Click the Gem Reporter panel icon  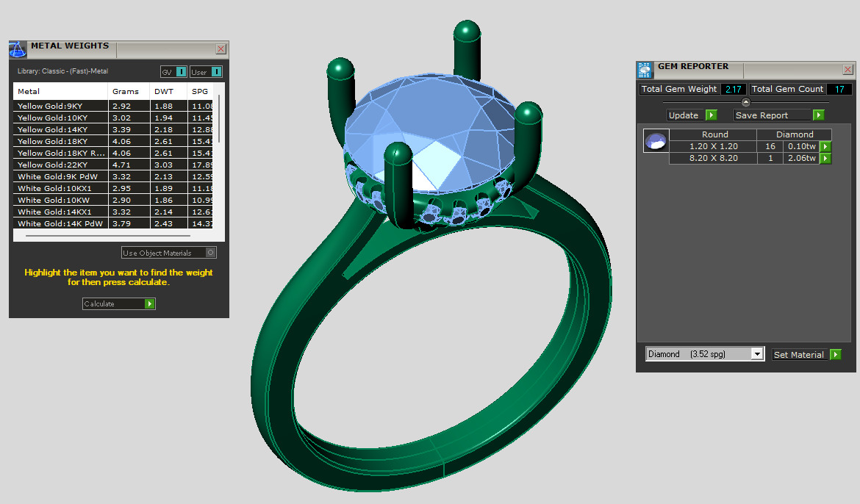click(645, 71)
